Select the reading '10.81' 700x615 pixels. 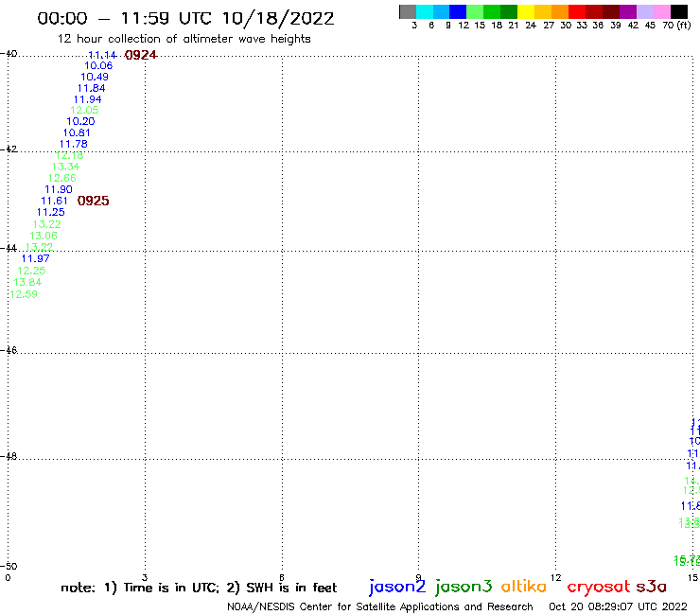click(77, 132)
